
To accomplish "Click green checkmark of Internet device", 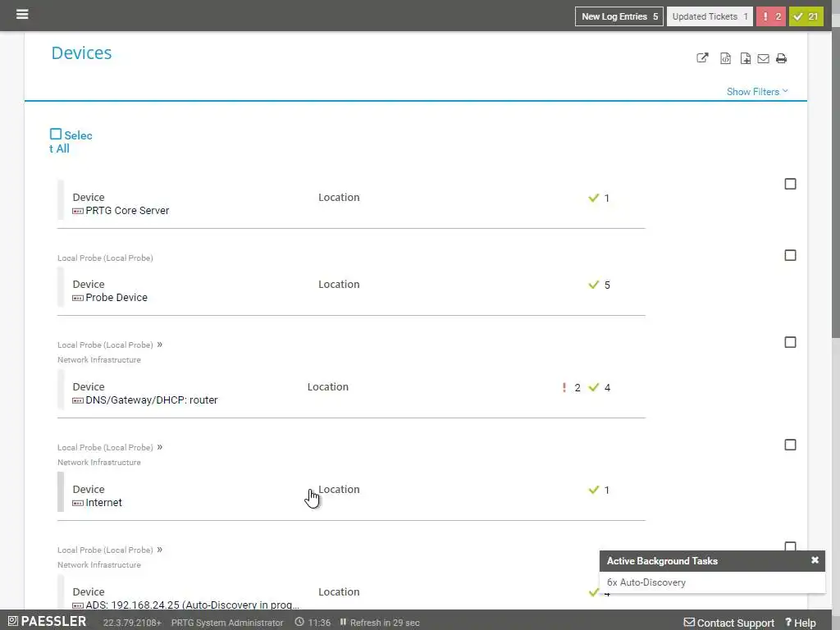I will 593,490.
